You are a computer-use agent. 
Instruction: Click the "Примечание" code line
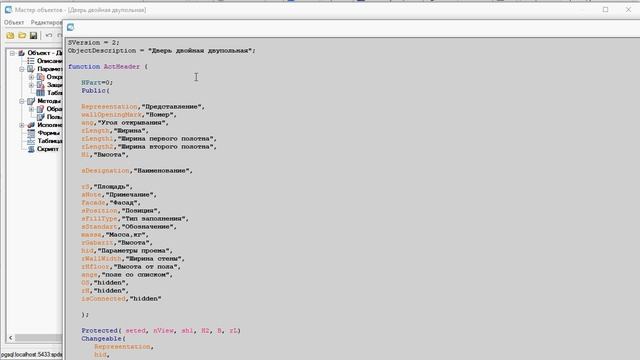(x=119, y=195)
